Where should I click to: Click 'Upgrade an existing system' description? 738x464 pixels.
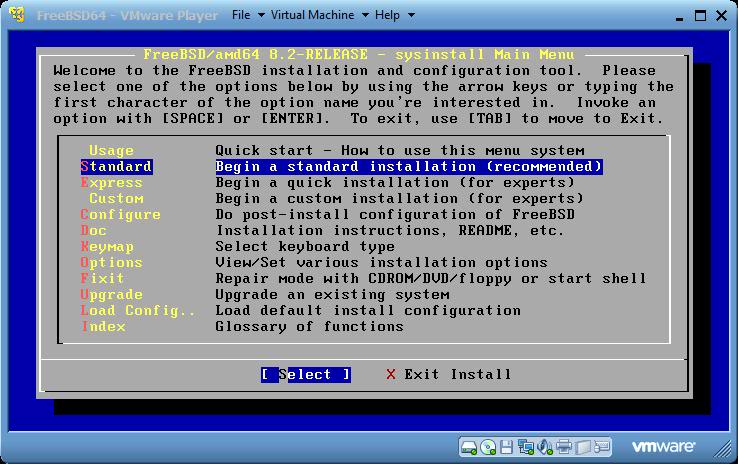point(332,295)
